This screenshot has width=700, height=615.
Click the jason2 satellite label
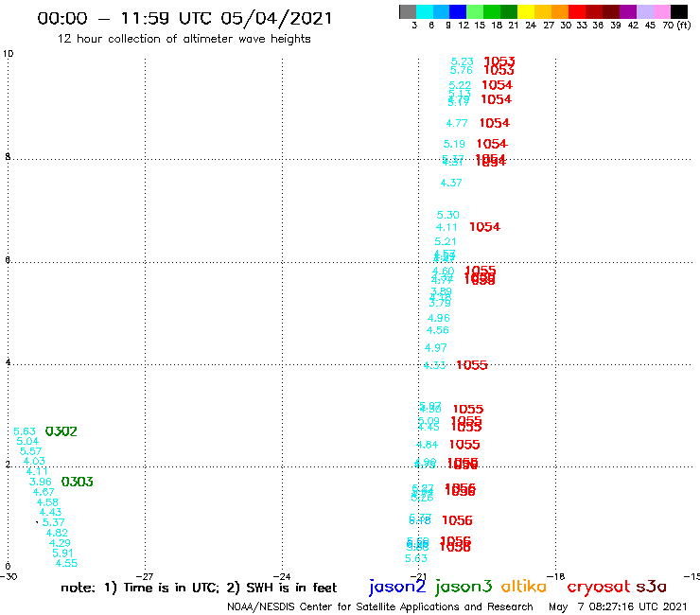point(397,587)
